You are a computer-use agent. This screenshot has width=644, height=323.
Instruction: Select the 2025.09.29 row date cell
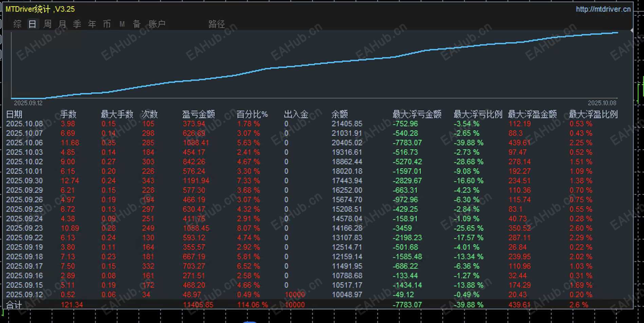tap(24, 190)
